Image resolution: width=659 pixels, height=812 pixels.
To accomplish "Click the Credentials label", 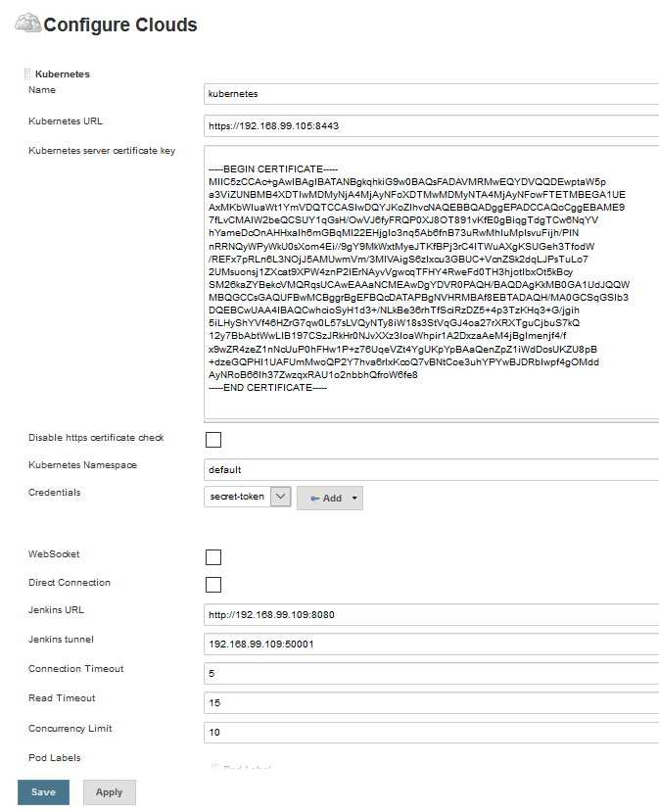I will pos(55,493).
